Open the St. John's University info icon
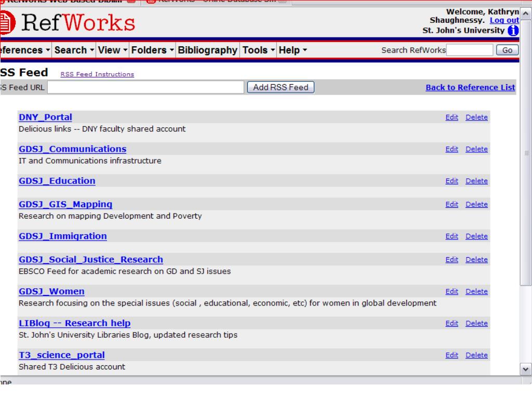The image size is (532, 399). (513, 31)
